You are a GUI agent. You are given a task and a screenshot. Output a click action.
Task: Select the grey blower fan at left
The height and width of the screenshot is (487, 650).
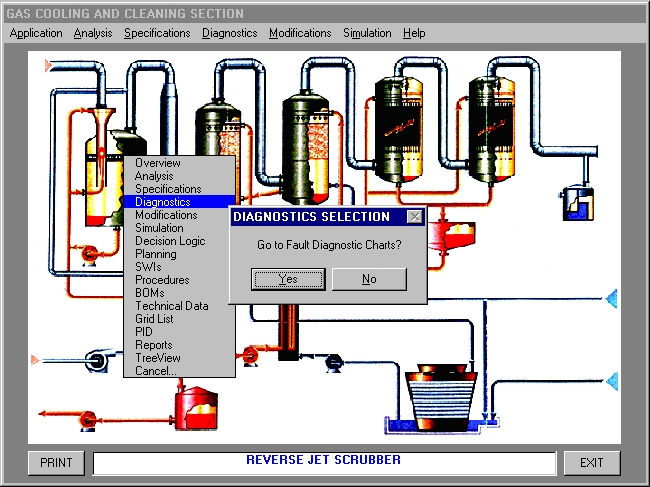pyautogui.click(x=99, y=361)
